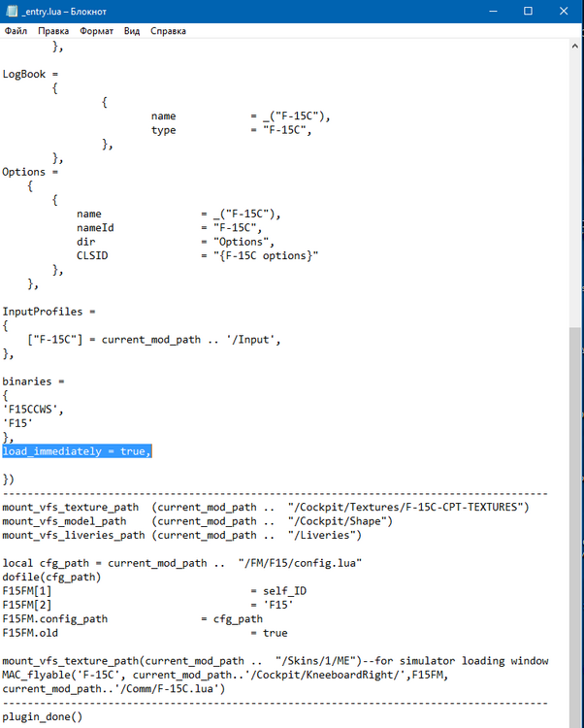Screen dimensions: 584x728
Task: Click the F15FM.old = true line
Action: coord(145,633)
